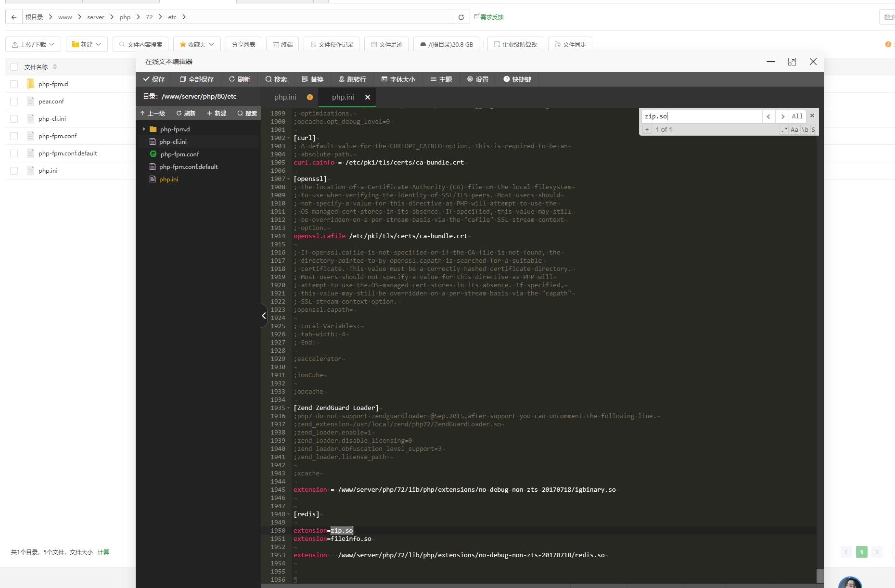The width and height of the screenshot is (895, 588).
Task: Save the current file
Action: (154, 79)
